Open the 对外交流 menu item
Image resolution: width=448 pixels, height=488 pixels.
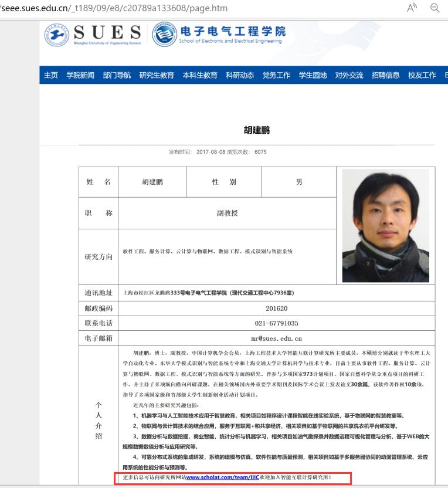coord(349,75)
